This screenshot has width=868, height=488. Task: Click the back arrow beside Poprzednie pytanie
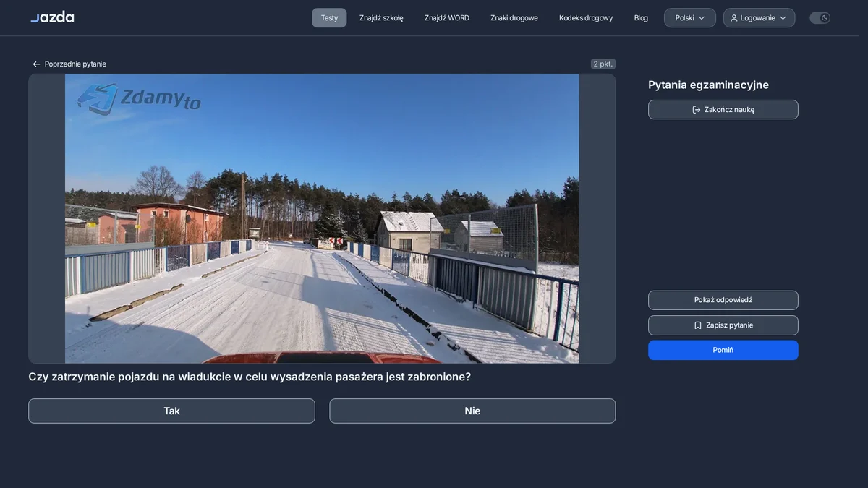[x=36, y=64]
